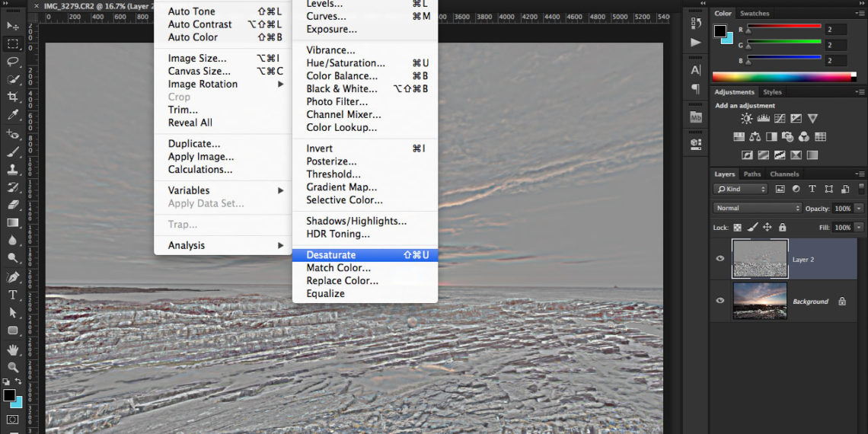
Task: Toggle lock all padlock icon
Action: coord(782,227)
